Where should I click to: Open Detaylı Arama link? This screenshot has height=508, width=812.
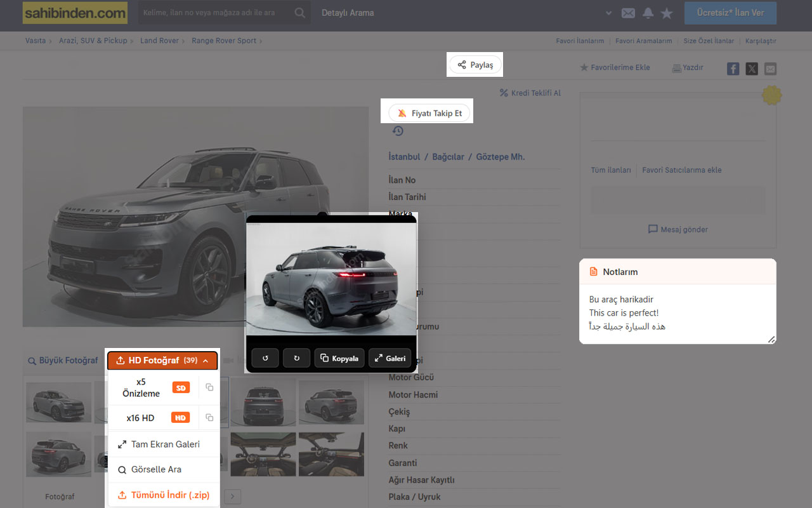click(348, 13)
